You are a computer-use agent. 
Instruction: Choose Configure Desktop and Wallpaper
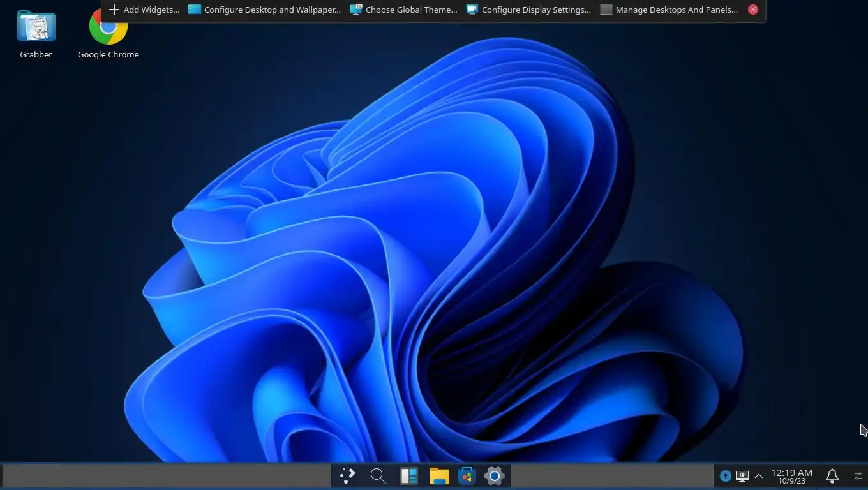click(264, 10)
